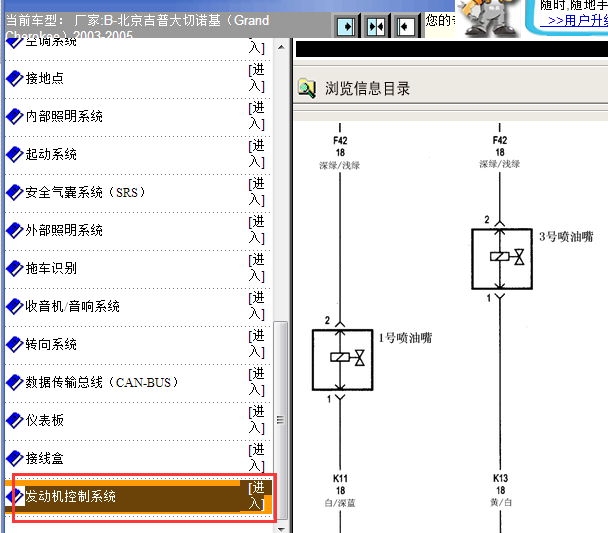Click the book icon beside 内部照明系统

click(x=15, y=116)
